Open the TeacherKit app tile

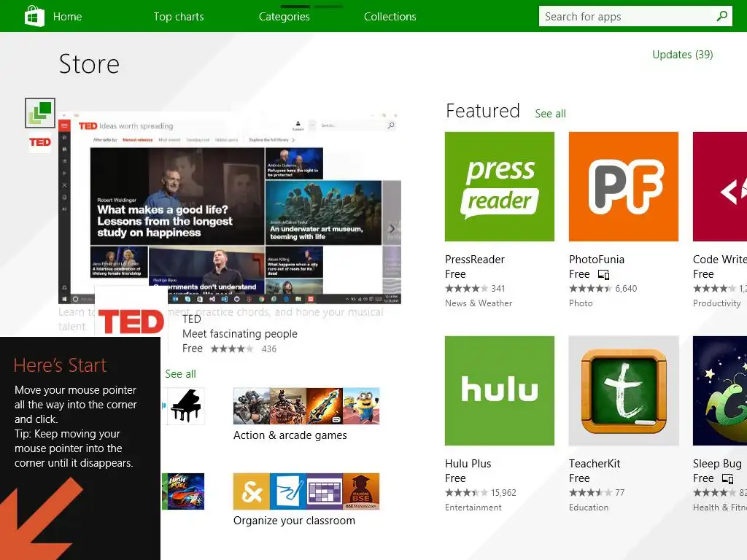(x=623, y=391)
